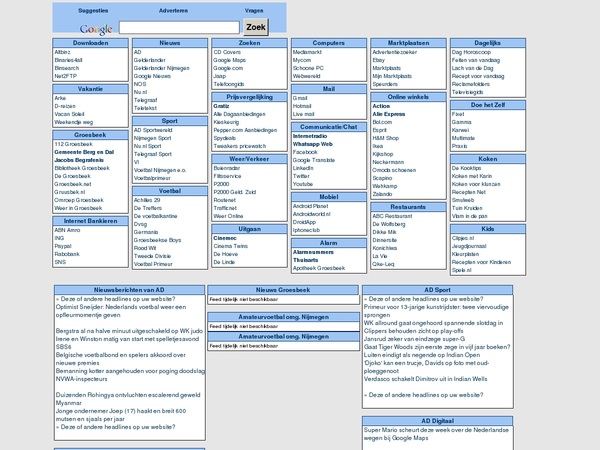This screenshot has width=600, height=450.
Task: Open the Dag Horoscoop link
Action: [471, 52]
